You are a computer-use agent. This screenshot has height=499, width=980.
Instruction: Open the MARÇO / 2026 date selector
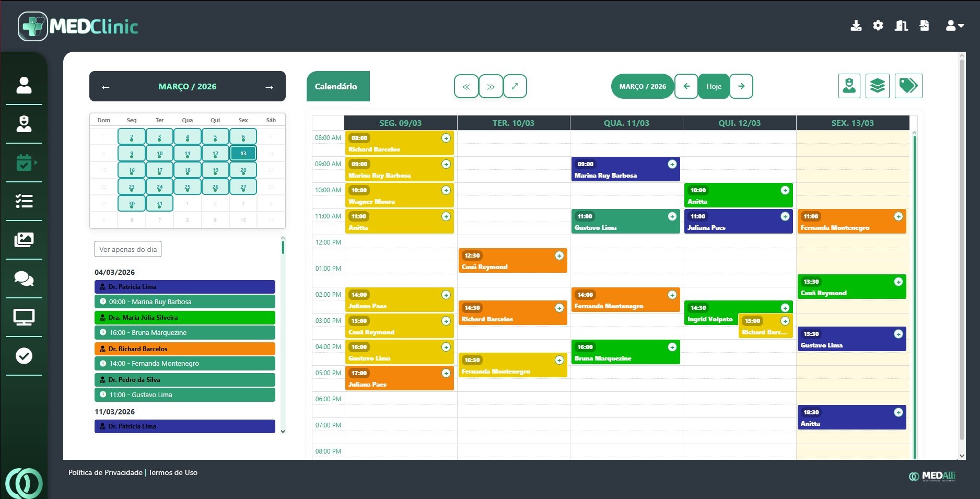641,86
